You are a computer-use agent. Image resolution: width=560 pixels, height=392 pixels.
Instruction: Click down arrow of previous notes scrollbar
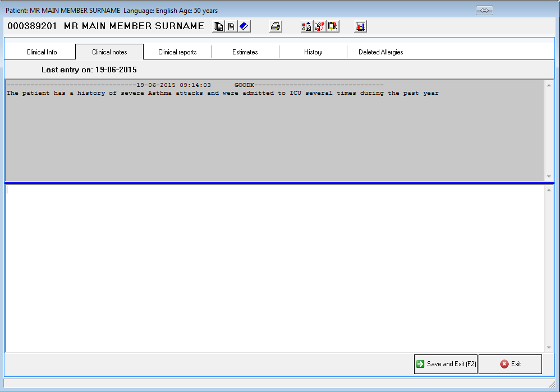coord(549,177)
